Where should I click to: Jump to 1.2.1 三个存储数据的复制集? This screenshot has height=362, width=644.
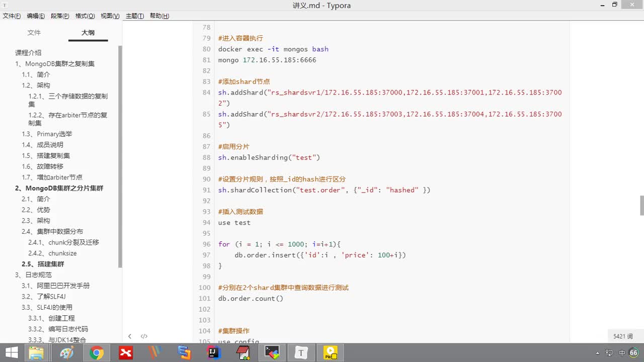[68, 100]
